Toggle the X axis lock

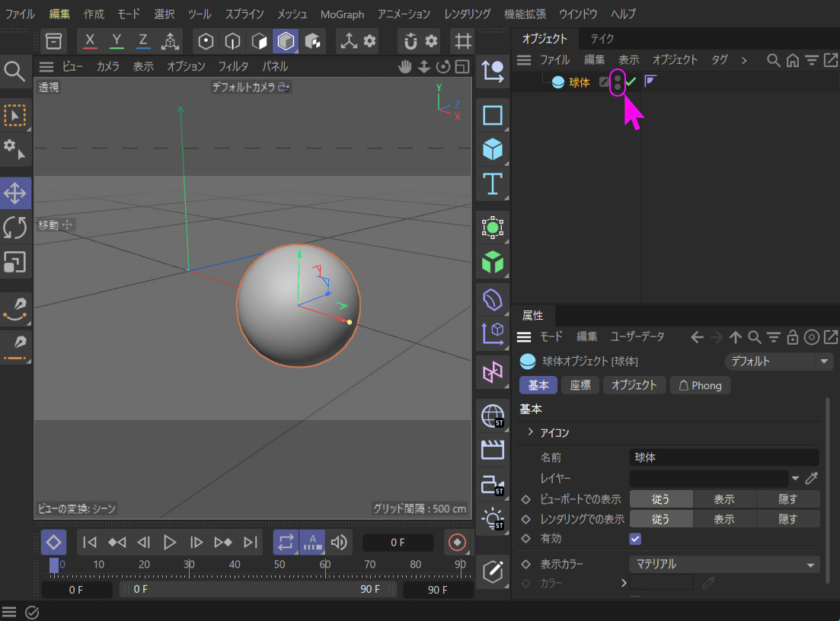pyautogui.click(x=91, y=40)
